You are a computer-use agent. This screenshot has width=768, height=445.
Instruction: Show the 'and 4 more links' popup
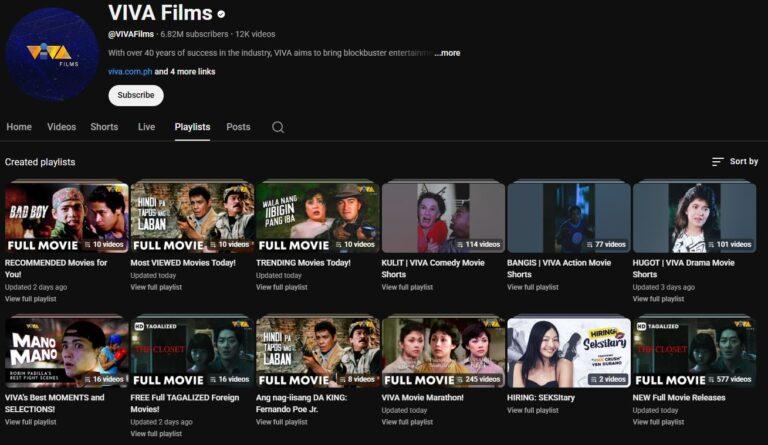(185, 71)
